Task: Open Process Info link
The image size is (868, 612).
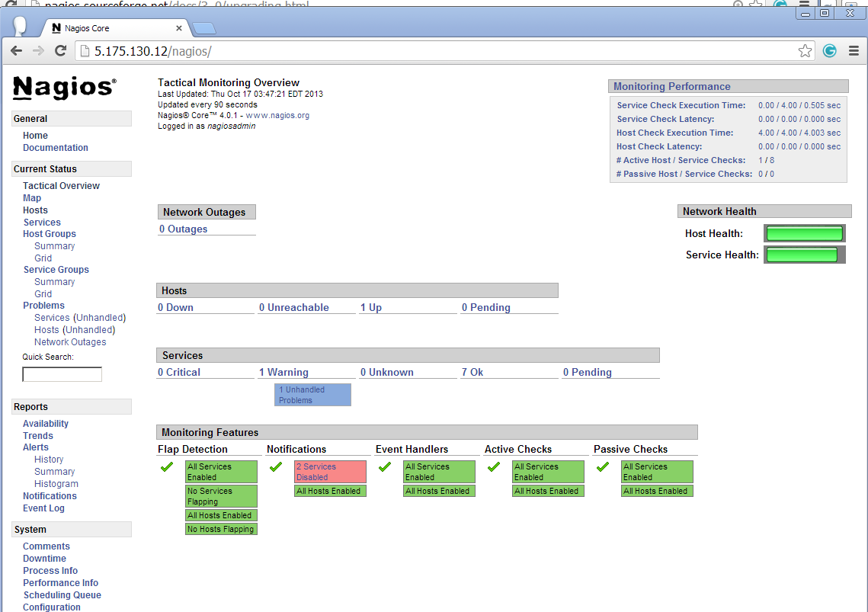Action: (x=50, y=571)
